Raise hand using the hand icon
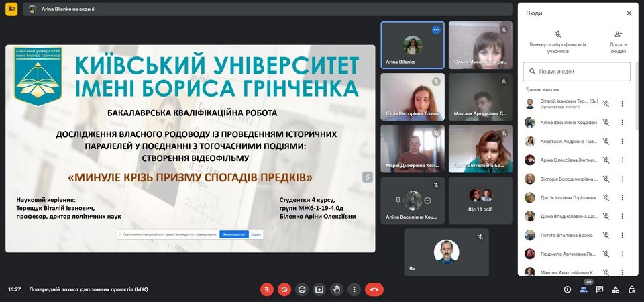Viewport: 644px width, 302px height. tap(337, 289)
